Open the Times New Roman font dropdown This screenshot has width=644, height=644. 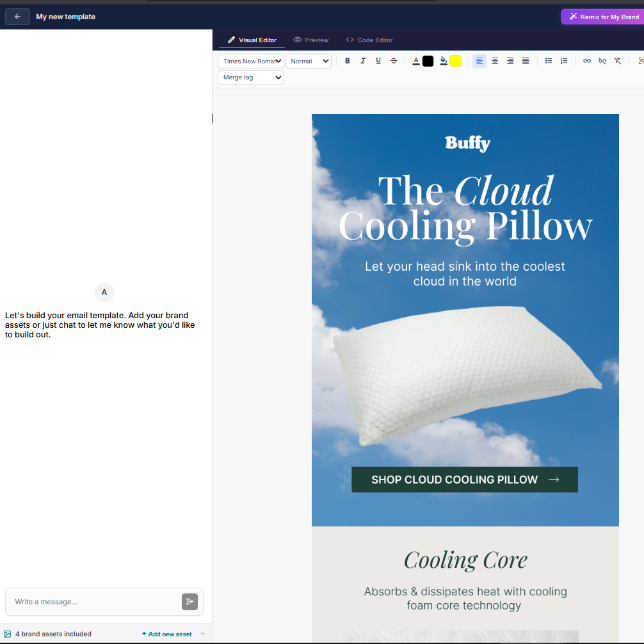click(250, 61)
